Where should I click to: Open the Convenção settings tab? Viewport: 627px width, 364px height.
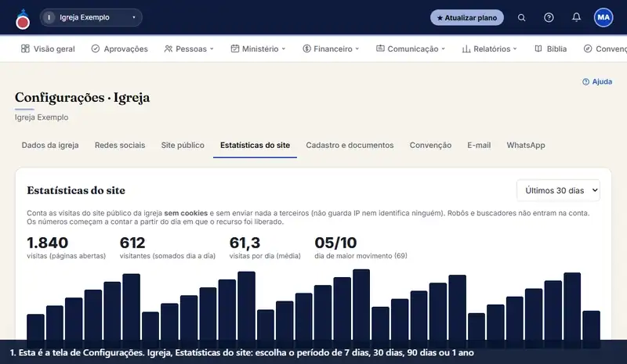[430, 145]
